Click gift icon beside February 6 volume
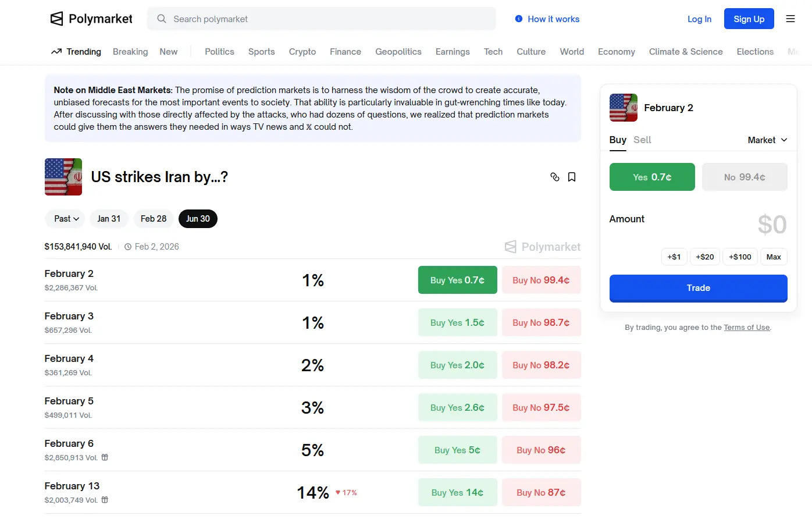Viewport: 812px width, 519px height. (x=105, y=457)
